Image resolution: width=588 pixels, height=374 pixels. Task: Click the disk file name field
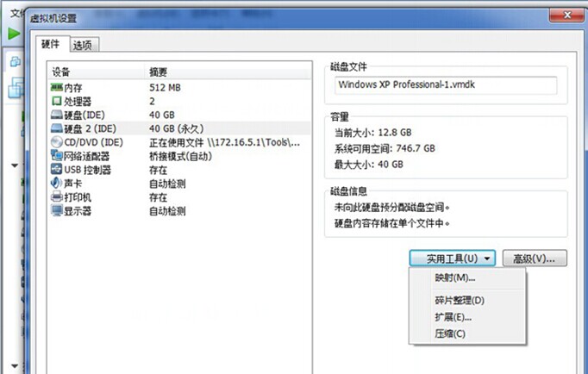(x=446, y=85)
